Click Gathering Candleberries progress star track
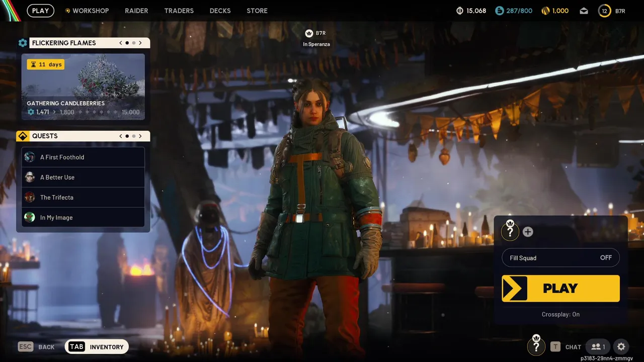 tap(99, 112)
